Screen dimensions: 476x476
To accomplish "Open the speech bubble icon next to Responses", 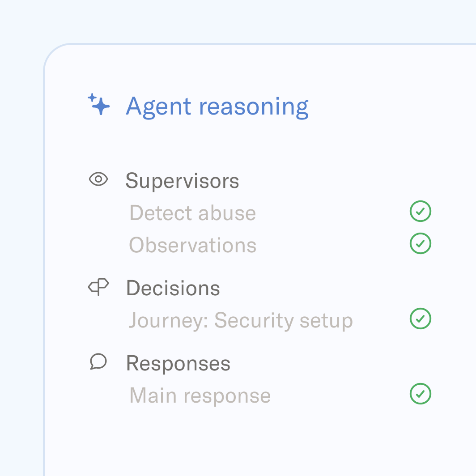I will click(x=98, y=362).
